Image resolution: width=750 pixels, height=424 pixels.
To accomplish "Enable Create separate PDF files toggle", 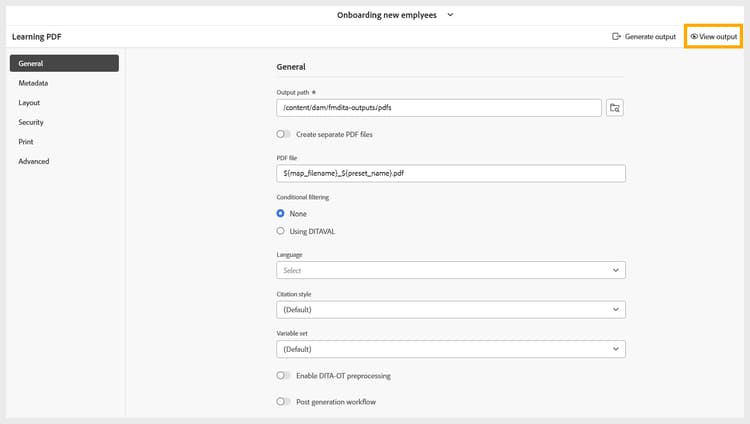I will point(284,134).
